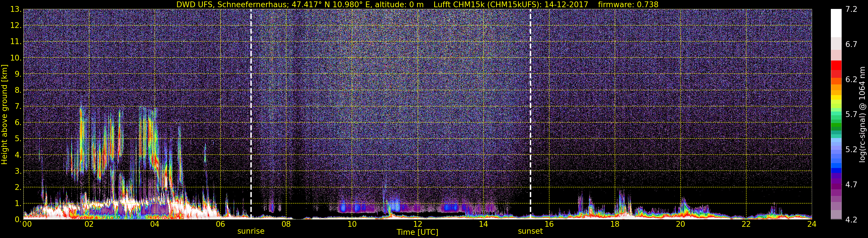Click the y-axis tick label '10.'

click(16, 58)
